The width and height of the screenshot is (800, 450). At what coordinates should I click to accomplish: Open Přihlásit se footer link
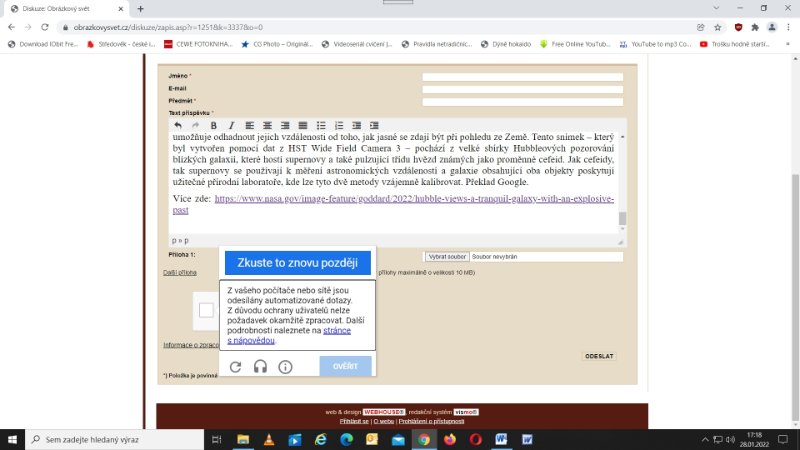point(354,421)
